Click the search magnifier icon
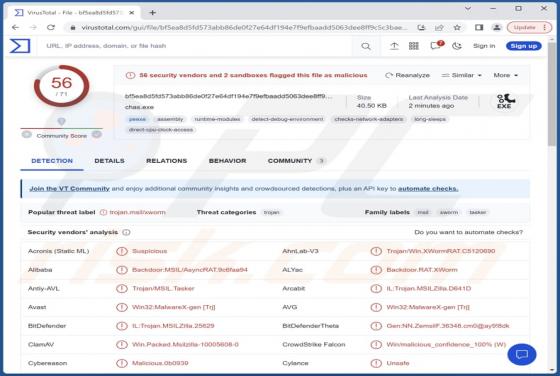The width and height of the screenshot is (560, 376). click(x=366, y=46)
